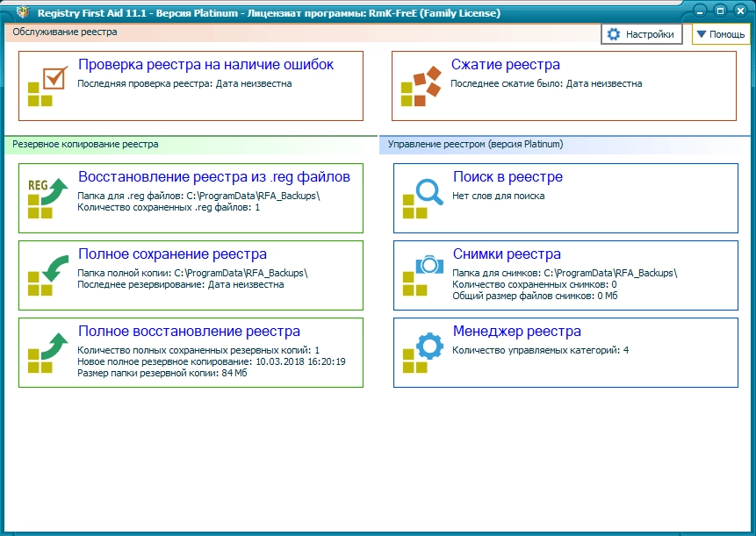
Task: Click the Обслуживание реестра section header
Action: pyautogui.click(x=65, y=32)
